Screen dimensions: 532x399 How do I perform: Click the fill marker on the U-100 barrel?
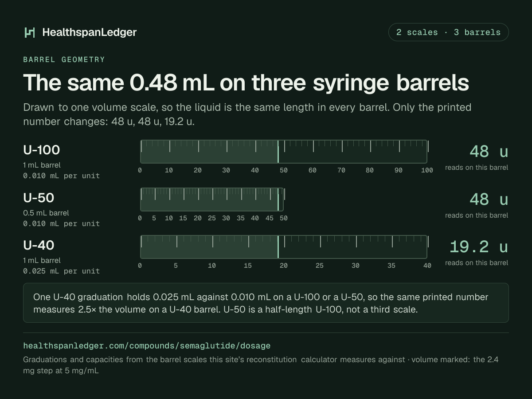(278, 152)
